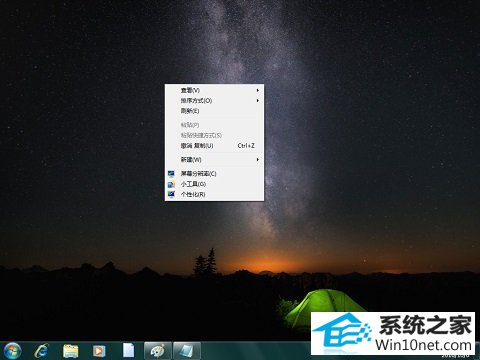Switch to the Paint palette taskbar button
The height and width of the screenshot is (360, 480).
click(158, 351)
